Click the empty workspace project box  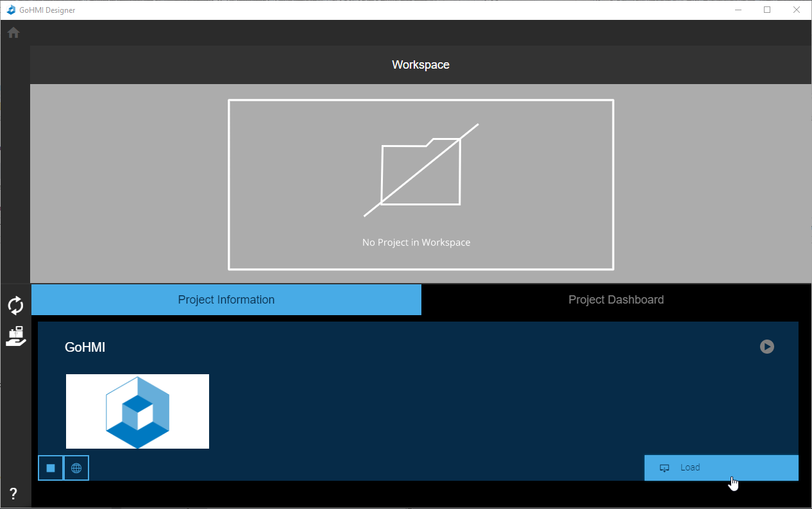pyautogui.click(x=421, y=185)
